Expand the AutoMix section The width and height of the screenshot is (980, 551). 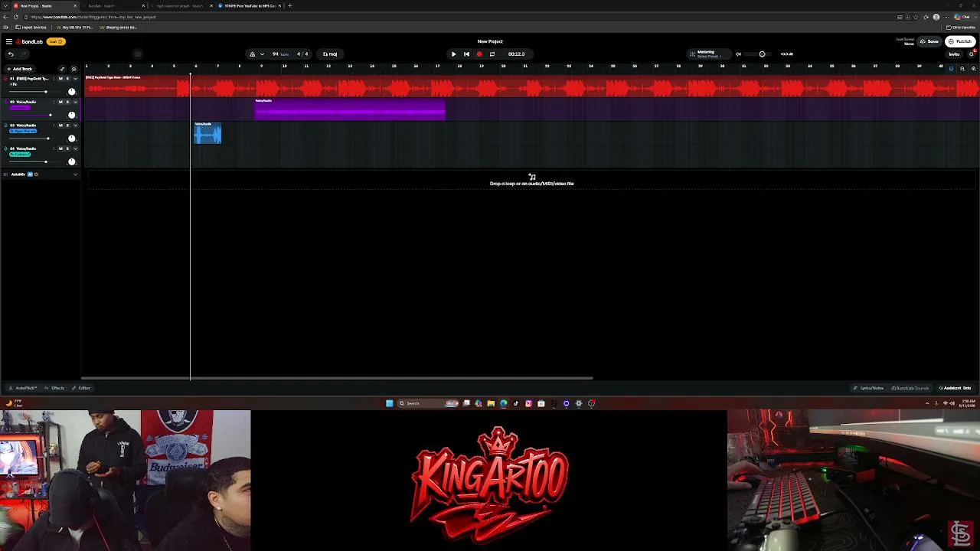(75, 174)
